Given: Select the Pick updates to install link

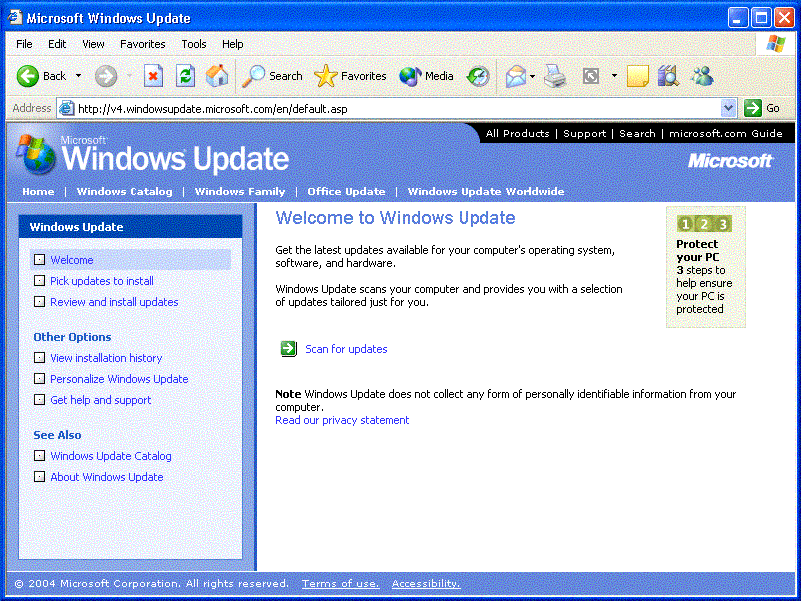Looking at the screenshot, I should pyautogui.click(x=102, y=281).
